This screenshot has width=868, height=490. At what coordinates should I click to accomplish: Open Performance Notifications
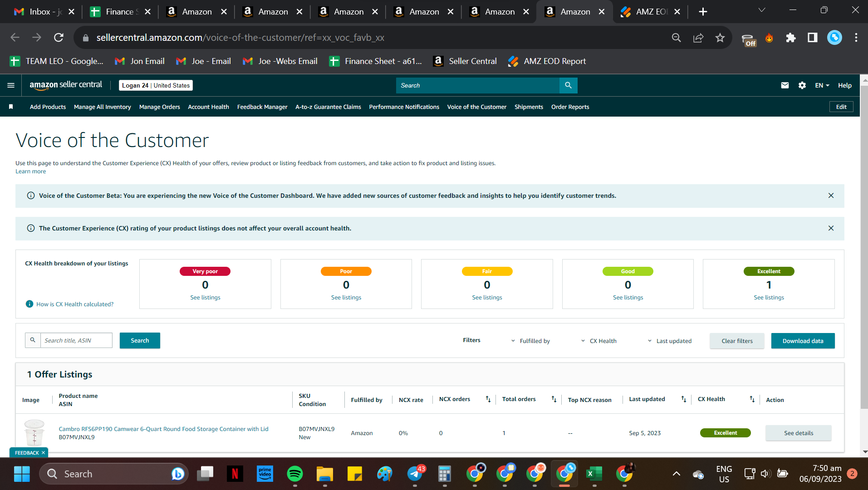pos(404,107)
